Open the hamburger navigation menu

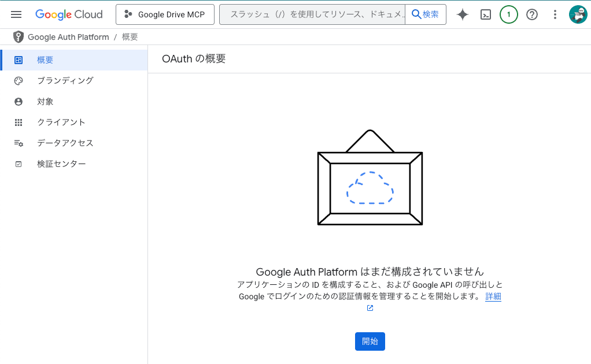pos(16,14)
